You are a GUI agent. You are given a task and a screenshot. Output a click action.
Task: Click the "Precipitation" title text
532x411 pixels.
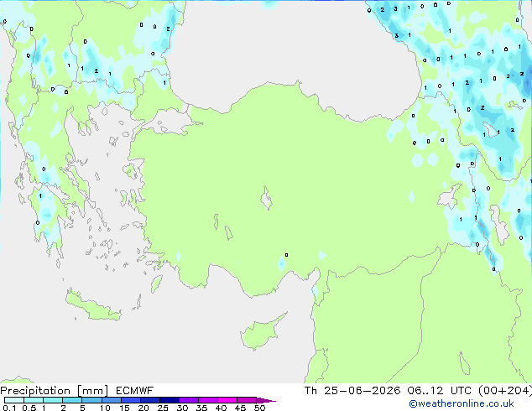[35, 391]
